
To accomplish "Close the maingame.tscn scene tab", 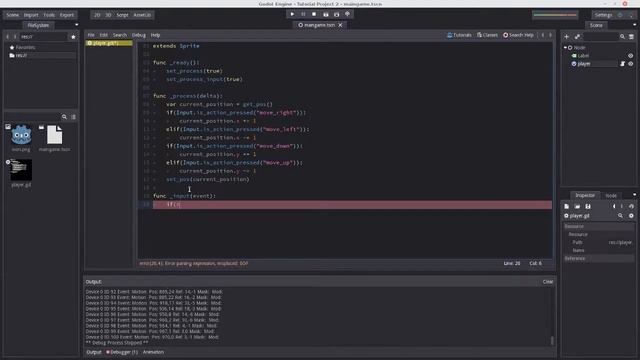I will (340, 25).
